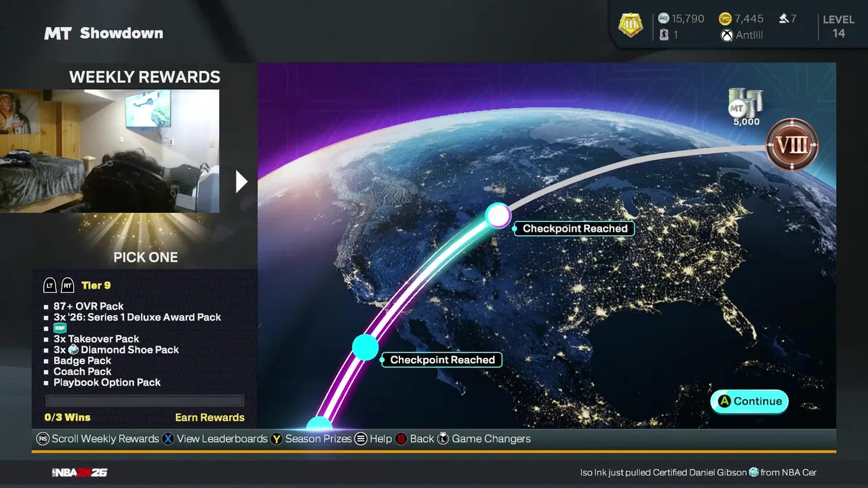The height and width of the screenshot is (488, 868).
Task: Select the Coach Pack reward
Action: [83, 371]
